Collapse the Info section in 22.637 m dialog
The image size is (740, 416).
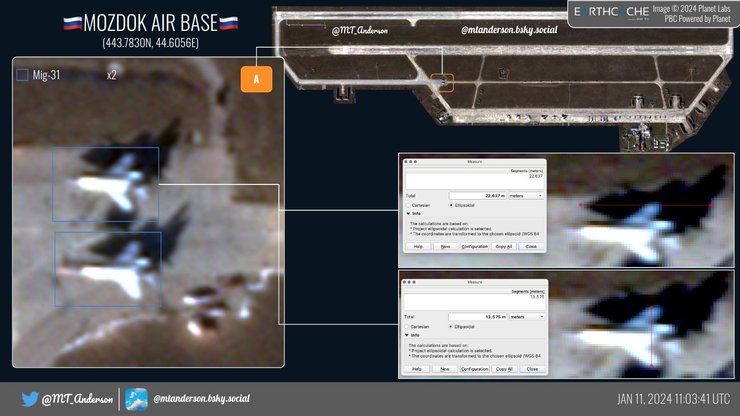[x=408, y=212]
